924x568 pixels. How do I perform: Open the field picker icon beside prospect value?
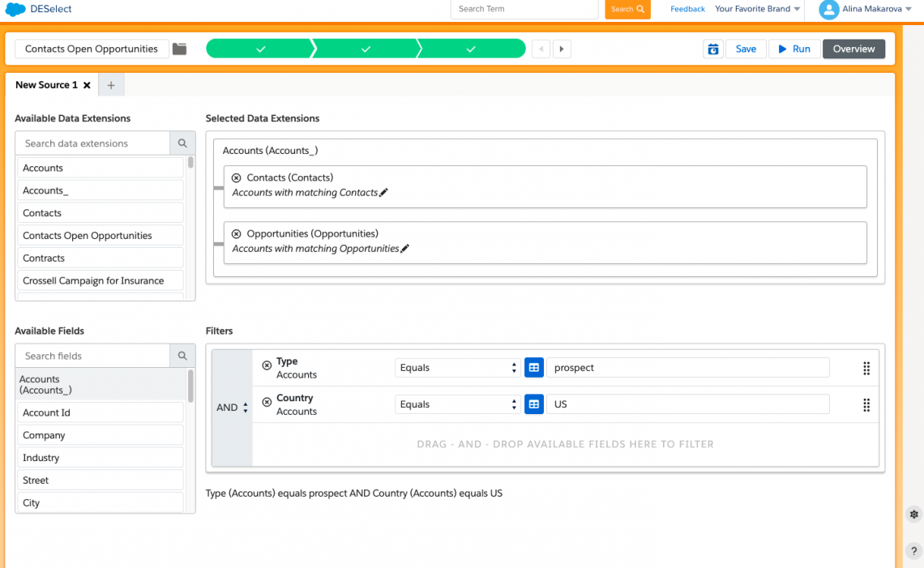pos(533,367)
